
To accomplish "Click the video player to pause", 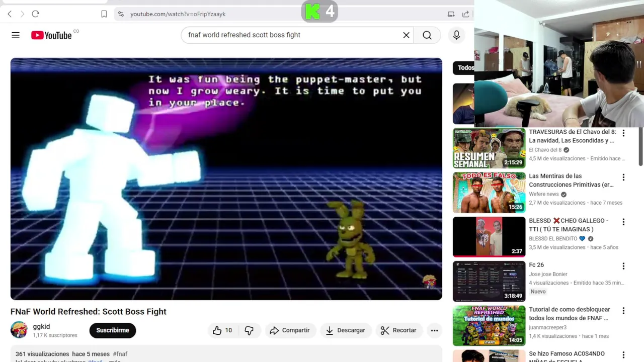I will coord(226,179).
